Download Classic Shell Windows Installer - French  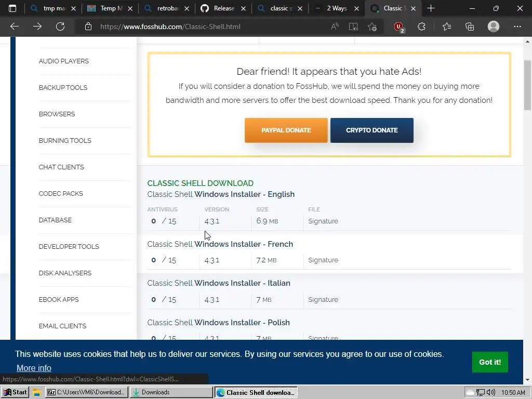tap(220, 244)
